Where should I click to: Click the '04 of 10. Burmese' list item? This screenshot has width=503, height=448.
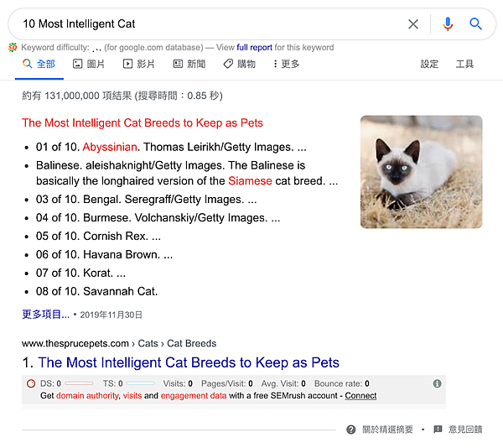pos(158,218)
